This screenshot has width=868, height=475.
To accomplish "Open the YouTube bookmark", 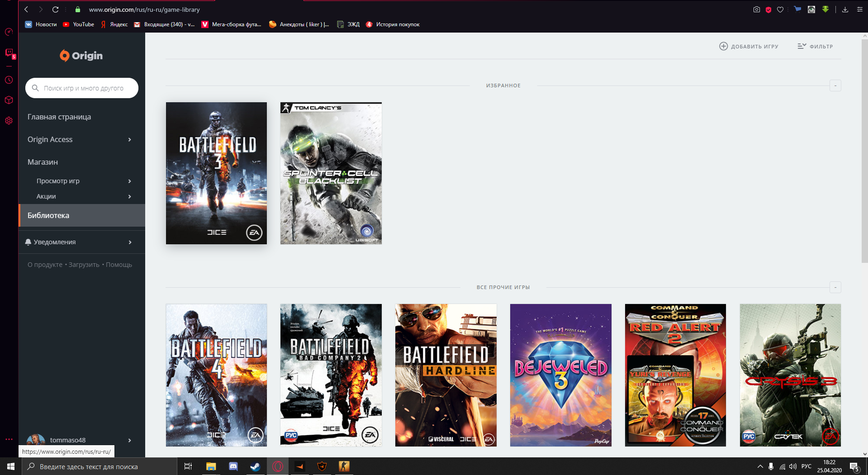I will coord(79,24).
